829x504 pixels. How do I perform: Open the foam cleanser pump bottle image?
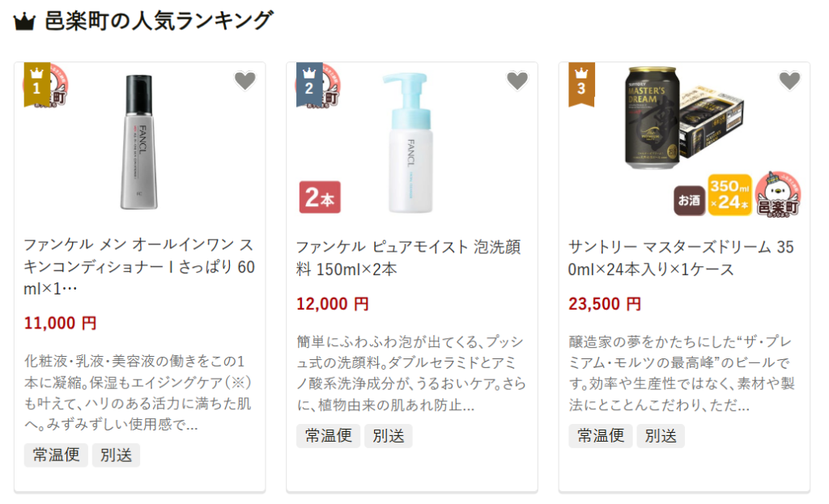(x=408, y=142)
